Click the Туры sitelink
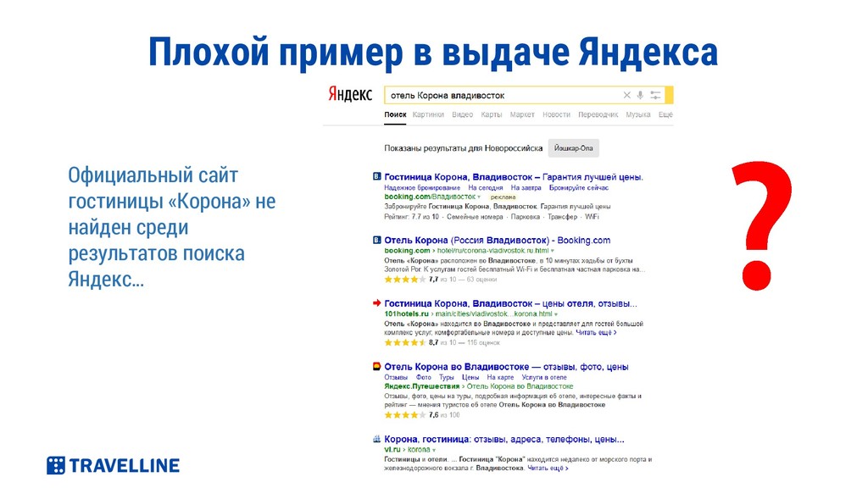Image resolution: width=868 pixels, height=488 pixels. [446, 377]
